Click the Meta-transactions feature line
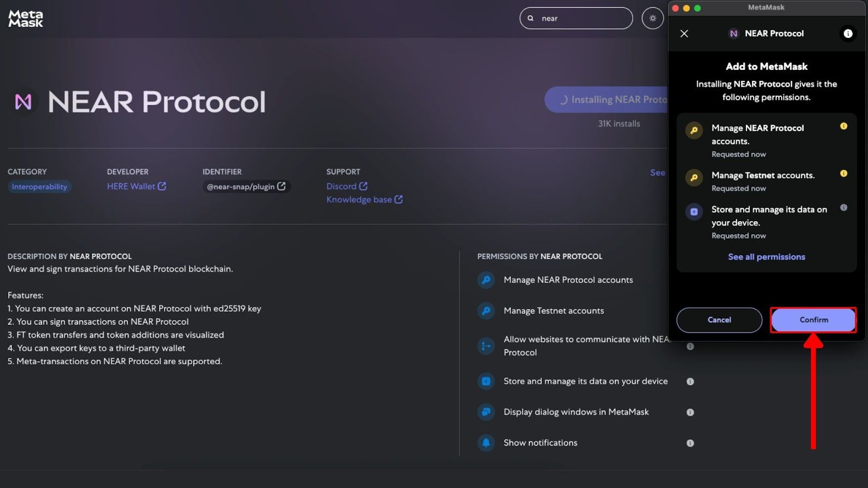This screenshot has width=868, height=488. coord(115,361)
